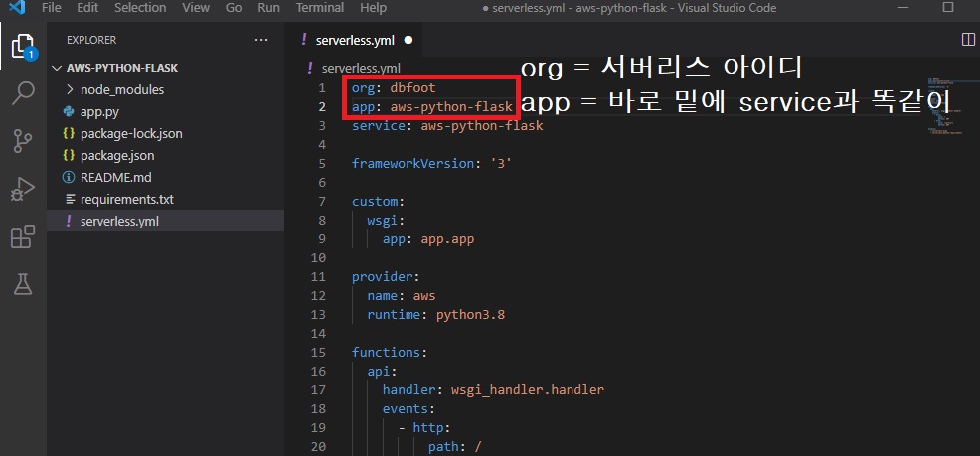
Task: Open the Run menu
Action: point(268,8)
